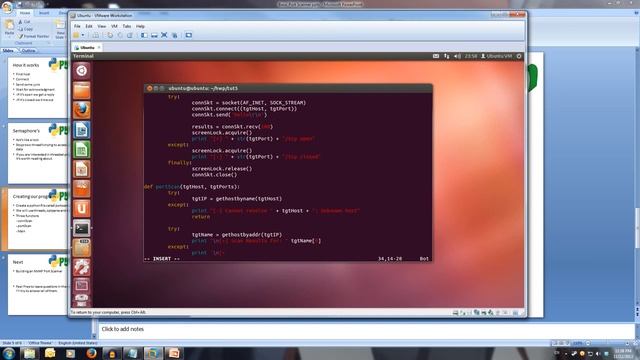Close the Ubuntu VM tab
640x360 pixels.
(99, 47)
